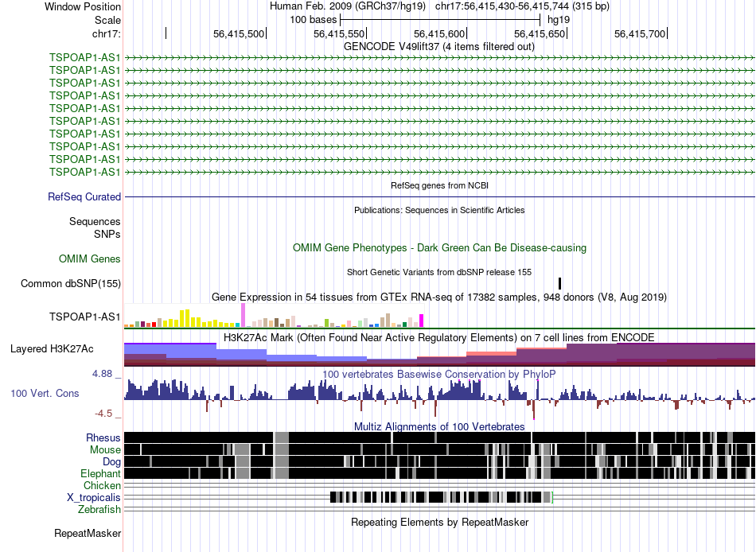Select the chr17: ruler label
Viewport: 756px width, 552px height.
point(106,33)
